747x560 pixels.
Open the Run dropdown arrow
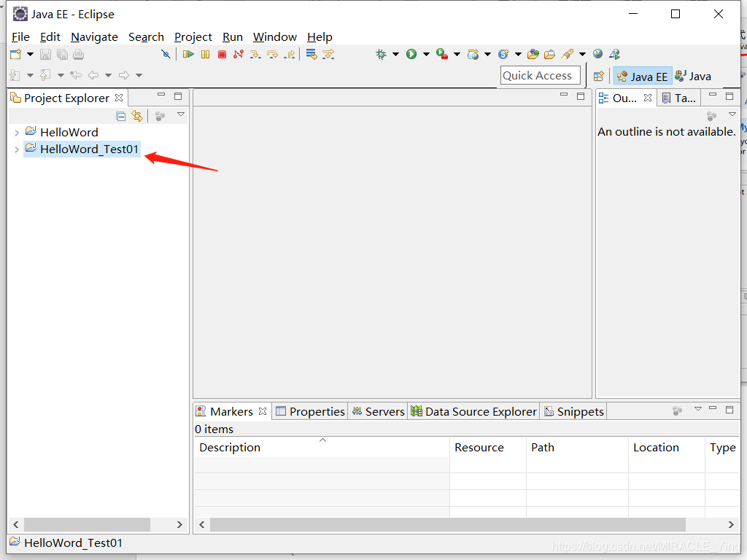(x=426, y=54)
